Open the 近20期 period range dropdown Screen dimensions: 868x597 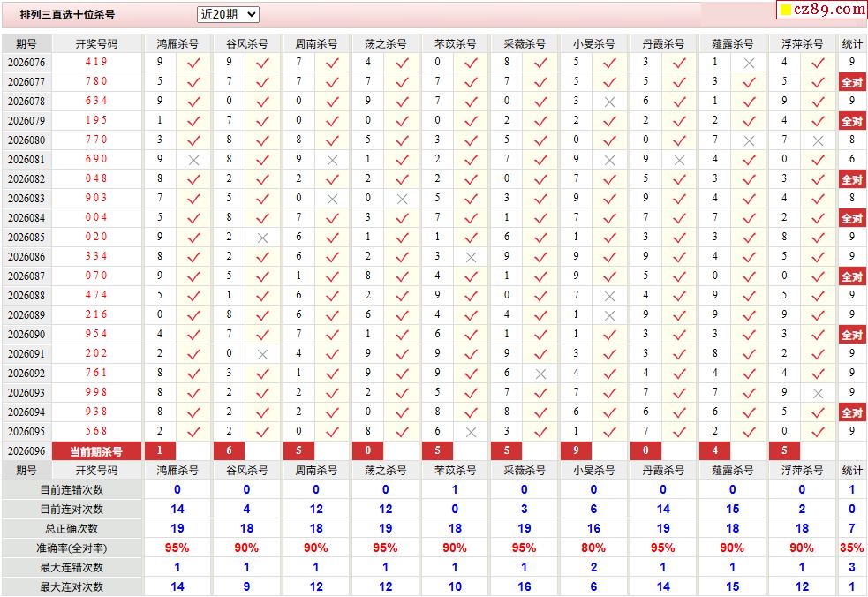228,14
